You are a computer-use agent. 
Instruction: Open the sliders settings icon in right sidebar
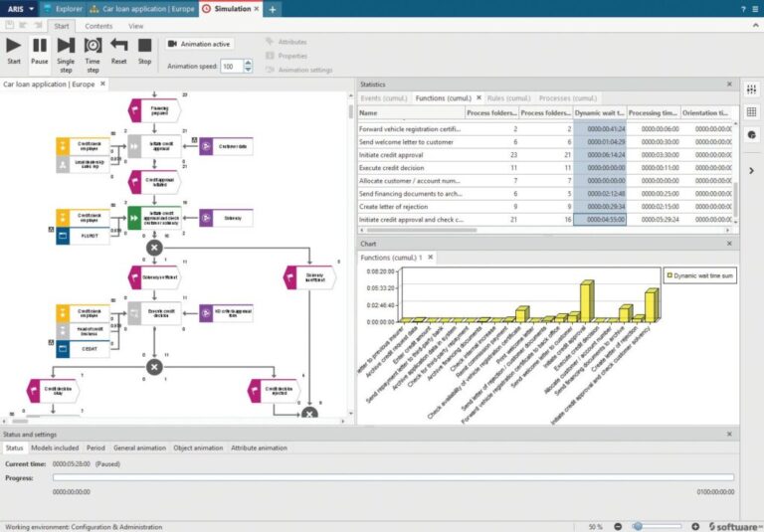tap(751, 89)
